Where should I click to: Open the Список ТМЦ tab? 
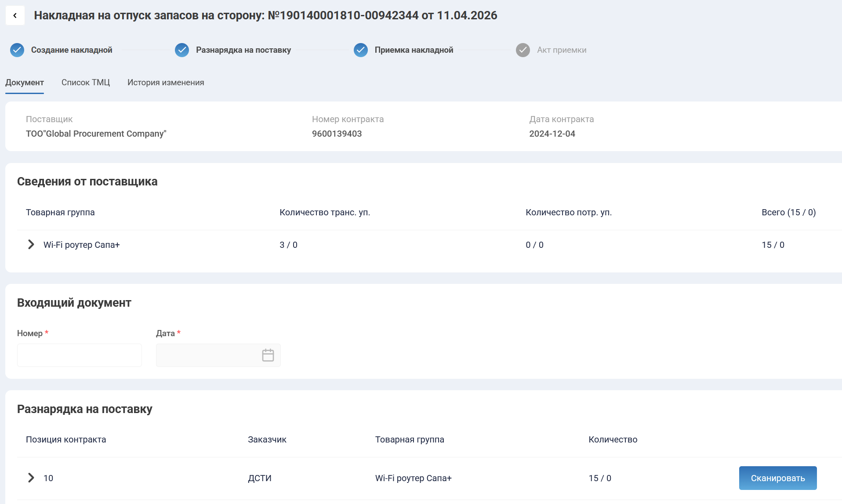86,83
